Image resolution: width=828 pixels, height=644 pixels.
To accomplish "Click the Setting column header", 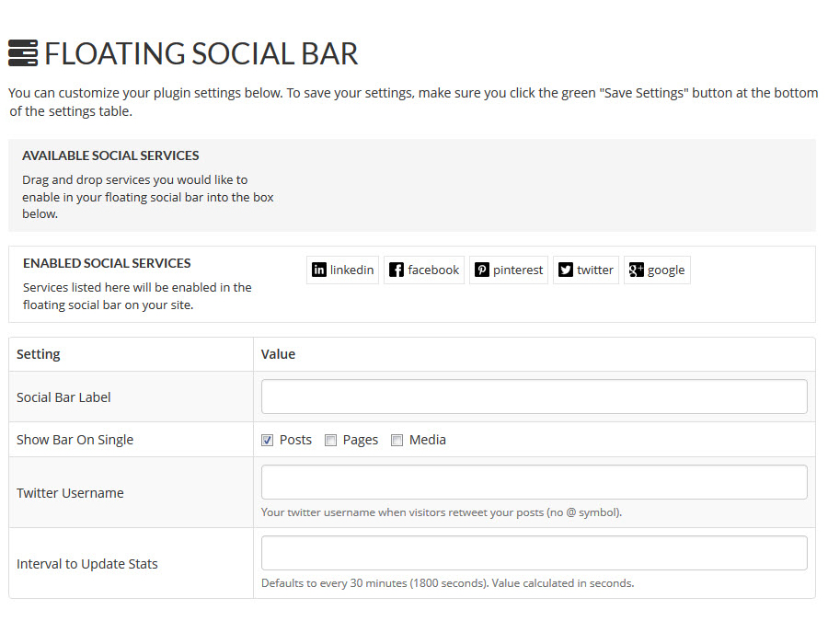I will [38, 354].
